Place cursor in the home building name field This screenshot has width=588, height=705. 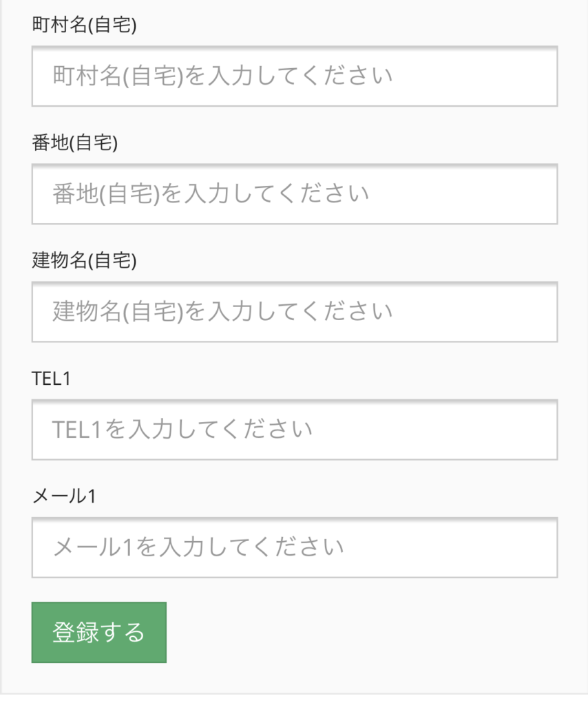295,312
